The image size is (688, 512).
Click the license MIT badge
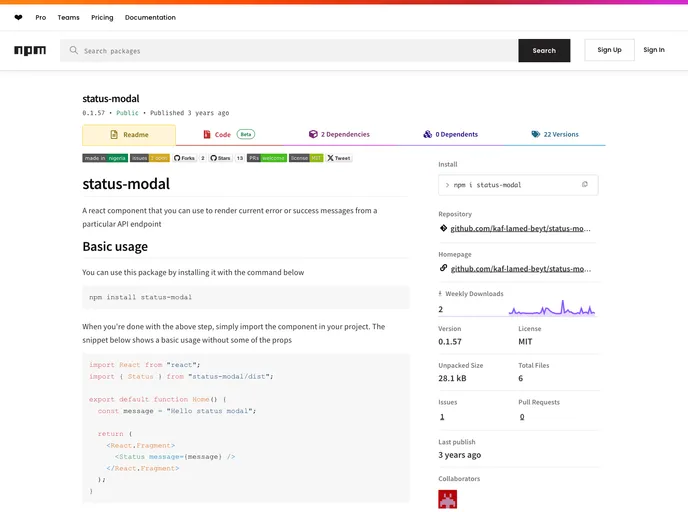pyautogui.click(x=306, y=158)
